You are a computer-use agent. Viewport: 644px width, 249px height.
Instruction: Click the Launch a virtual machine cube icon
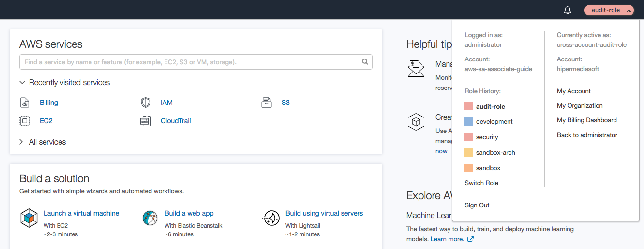pyautogui.click(x=29, y=218)
